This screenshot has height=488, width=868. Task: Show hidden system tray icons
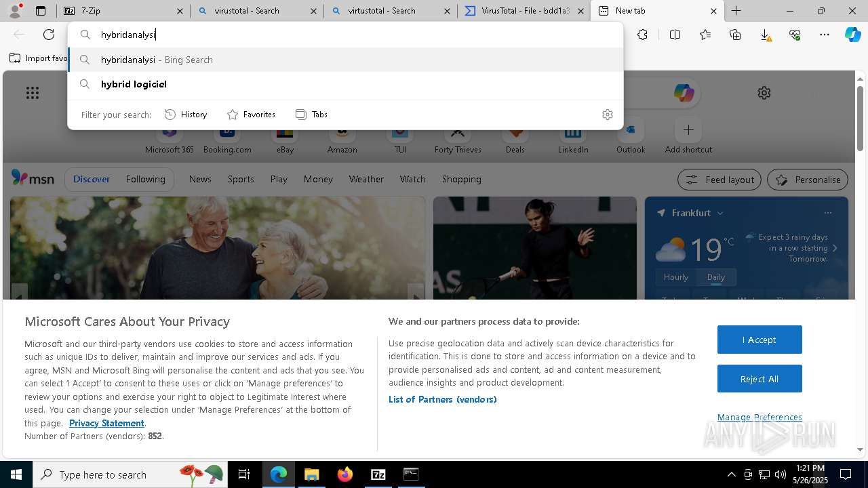tap(731, 474)
